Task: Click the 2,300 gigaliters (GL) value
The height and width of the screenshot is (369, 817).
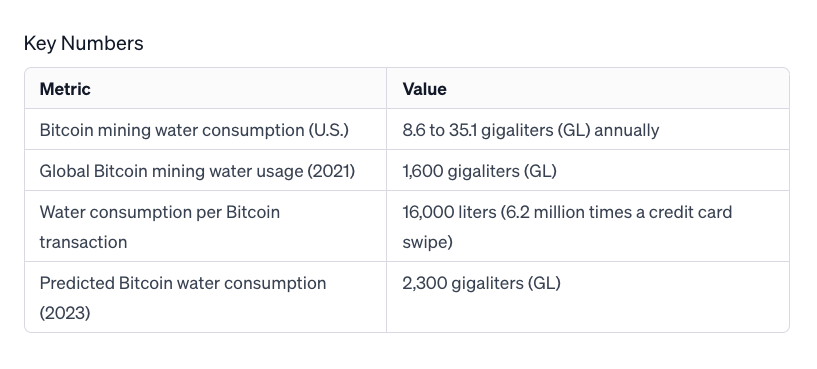Action: pyautogui.click(x=481, y=283)
